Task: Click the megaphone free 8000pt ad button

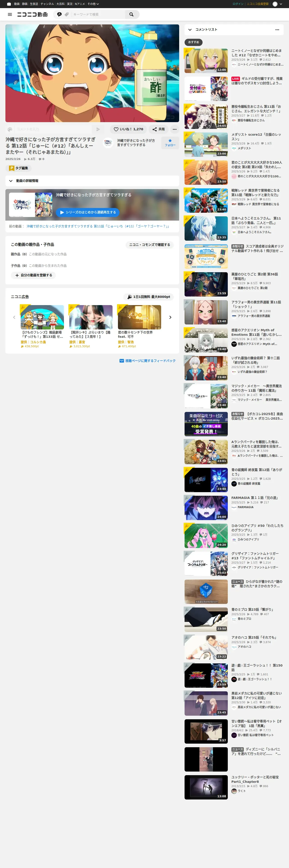Action: click(x=148, y=297)
